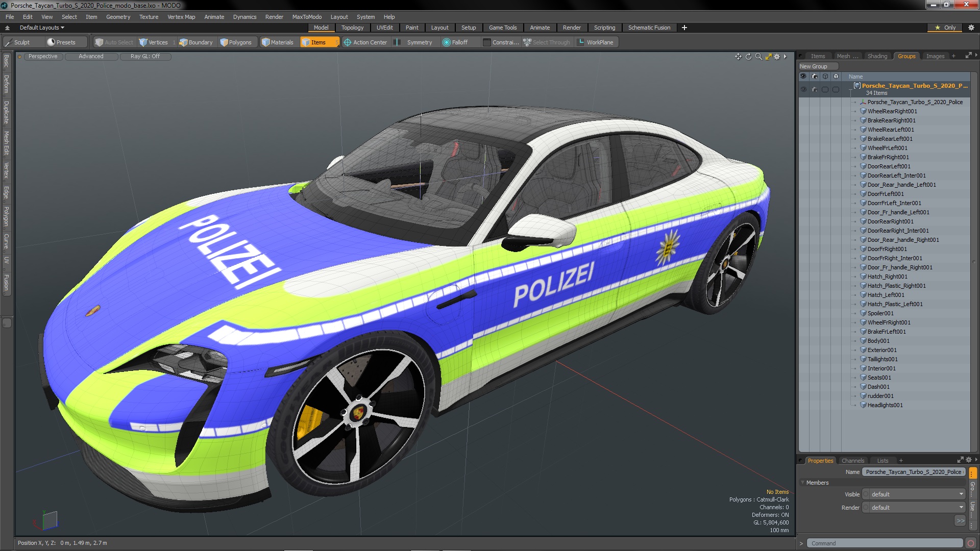The width and height of the screenshot is (980, 551).
Task: Click the record command button
Action: [x=971, y=543]
